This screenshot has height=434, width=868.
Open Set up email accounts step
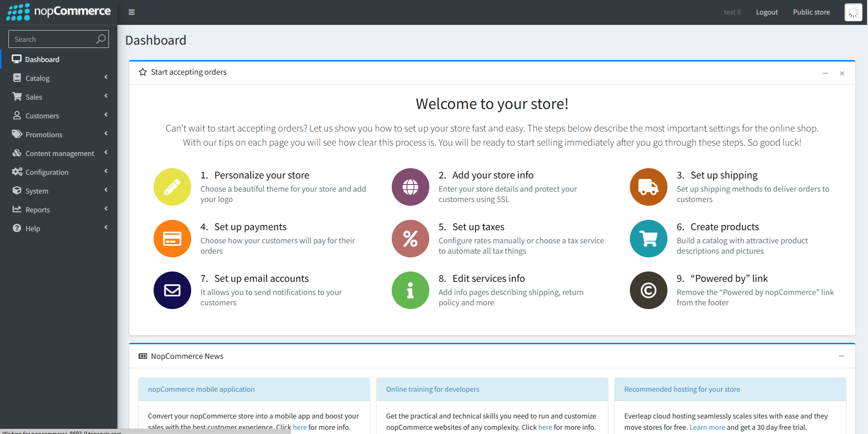(x=262, y=279)
